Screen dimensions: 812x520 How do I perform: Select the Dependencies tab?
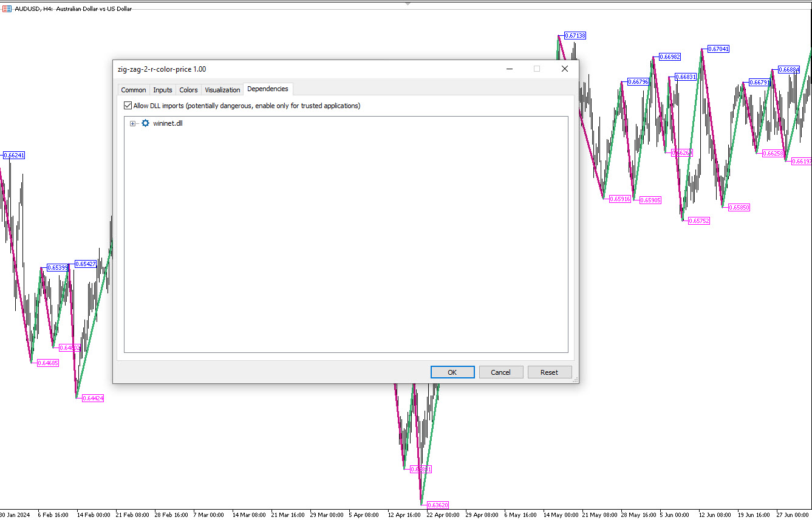[268, 89]
